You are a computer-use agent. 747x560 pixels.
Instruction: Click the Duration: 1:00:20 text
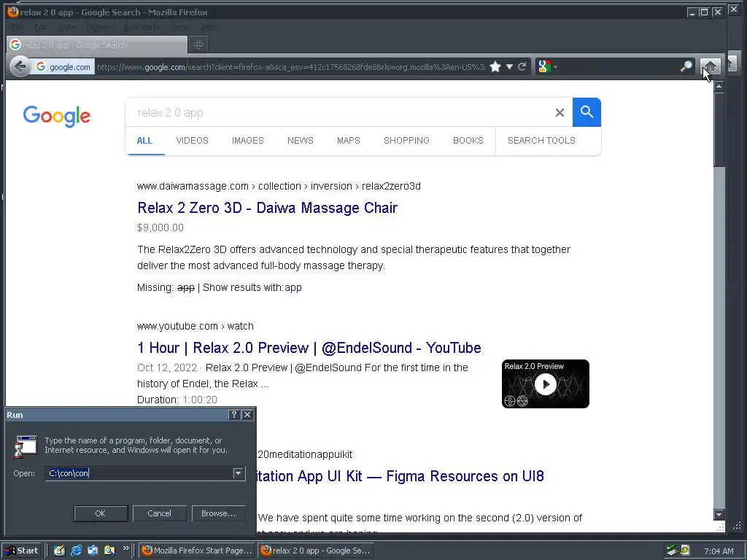(177, 400)
